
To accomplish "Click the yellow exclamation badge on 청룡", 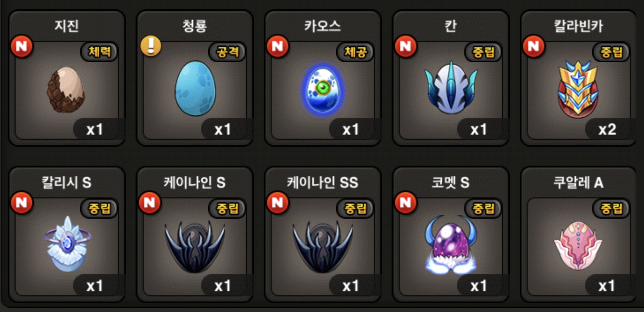I will [x=151, y=46].
